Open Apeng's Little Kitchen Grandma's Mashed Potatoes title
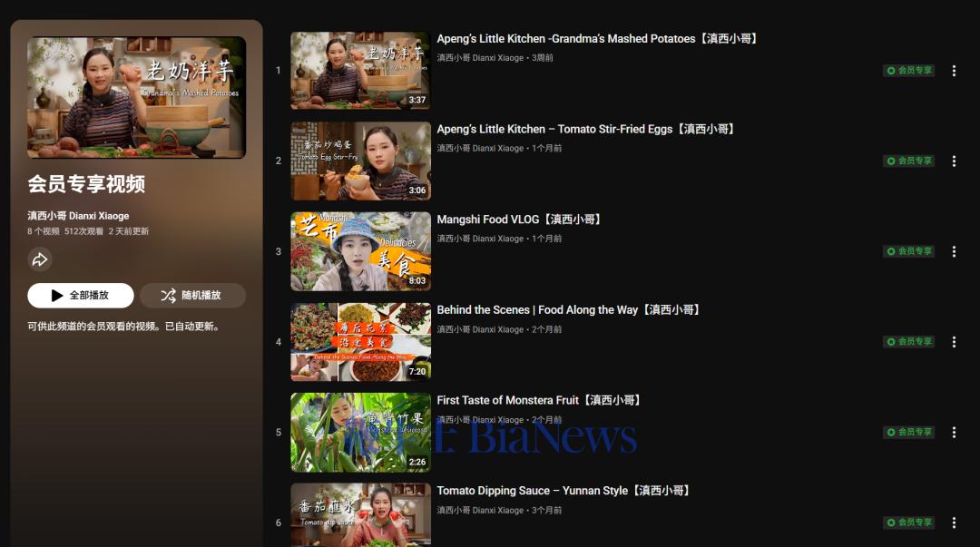This screenshot has height=547, width=980. tap(597, 39)
